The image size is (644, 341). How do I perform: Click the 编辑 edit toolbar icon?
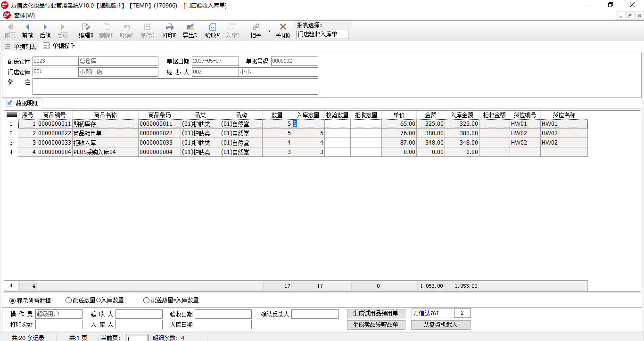(x=86, y=31)
